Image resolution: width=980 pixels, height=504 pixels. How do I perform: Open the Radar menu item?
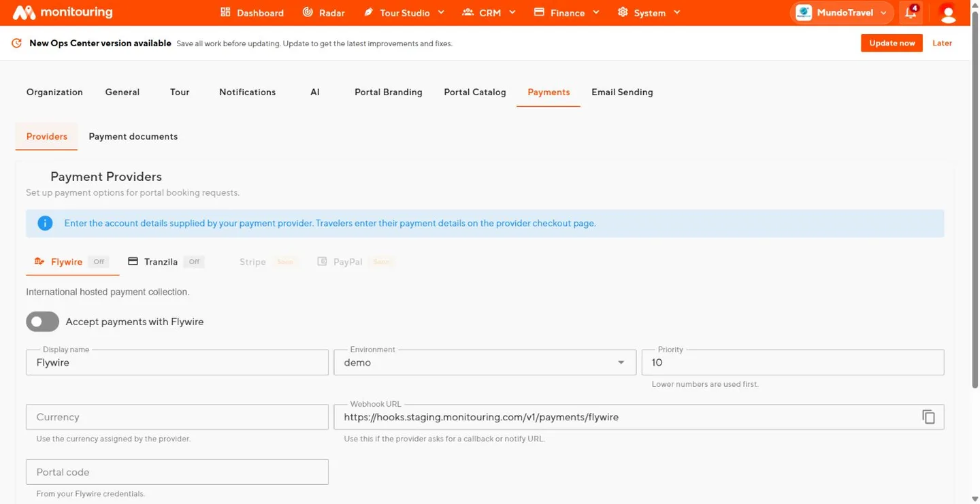324,12
